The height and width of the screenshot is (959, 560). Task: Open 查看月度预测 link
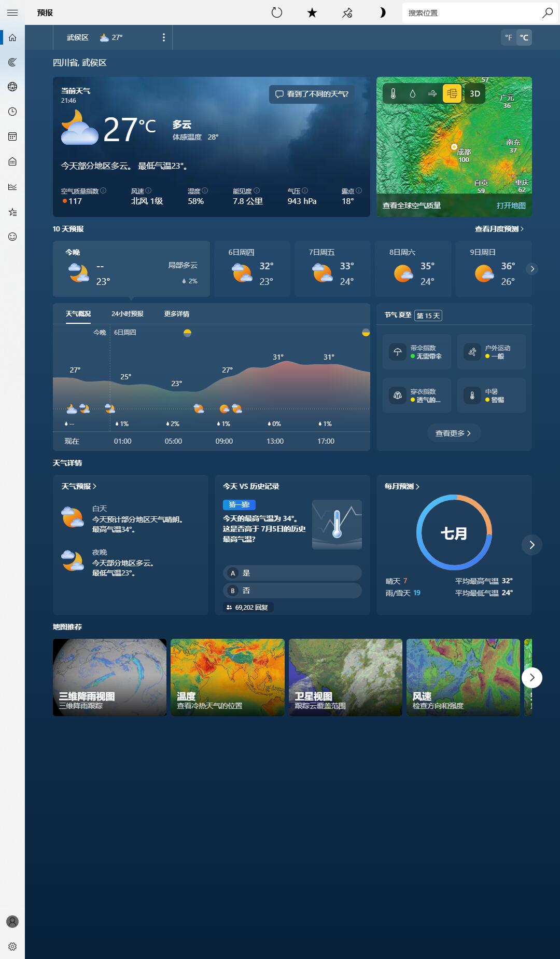click(499, 229)
